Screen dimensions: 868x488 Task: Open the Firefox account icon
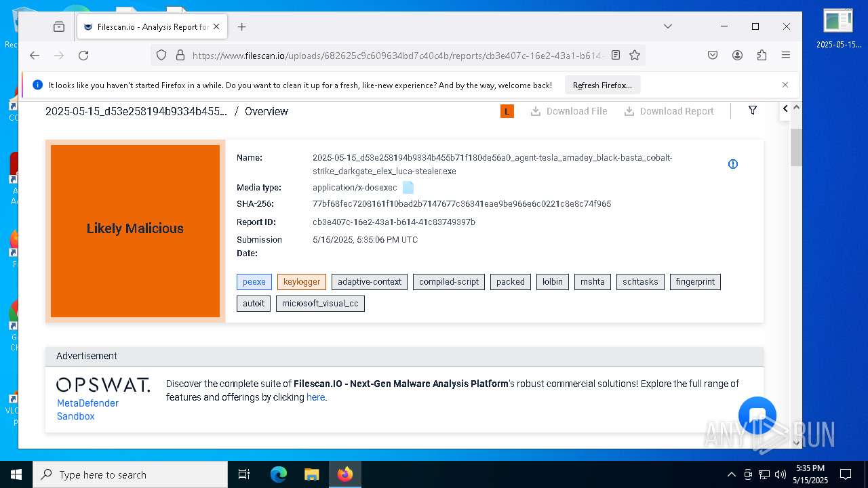click(737, 56)
